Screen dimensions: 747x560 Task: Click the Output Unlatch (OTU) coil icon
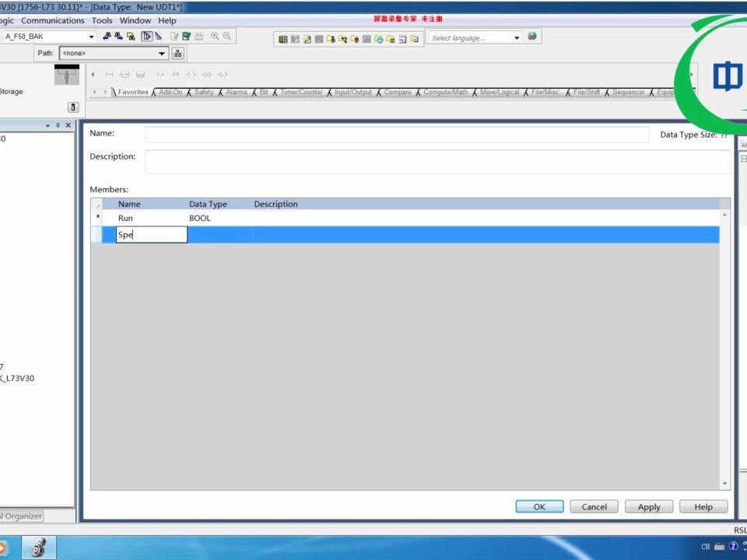tap(207, 75)
